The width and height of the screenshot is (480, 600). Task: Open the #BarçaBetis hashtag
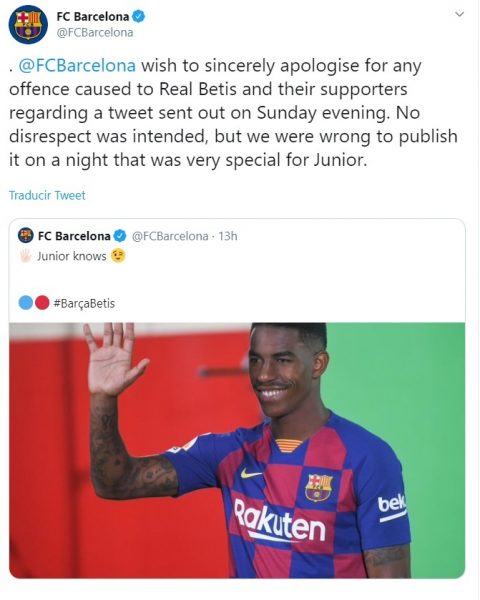(x=84, y=303)
